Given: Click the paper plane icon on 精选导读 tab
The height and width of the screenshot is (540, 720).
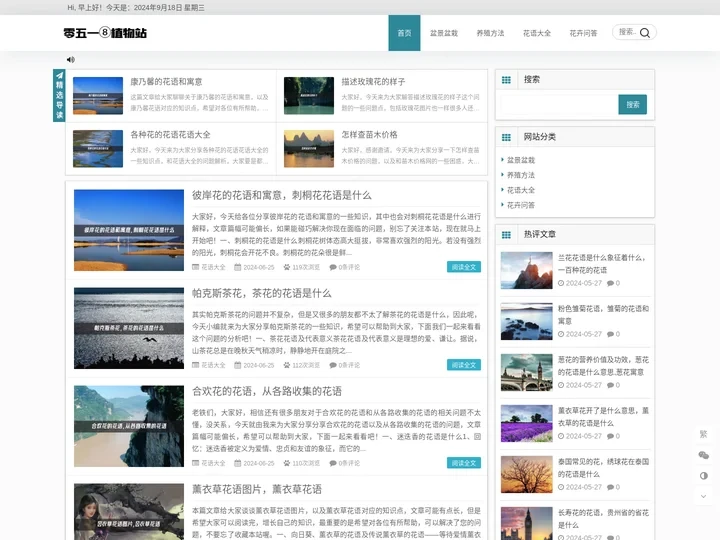Looking at the screenshot, I should coord(59,76).
